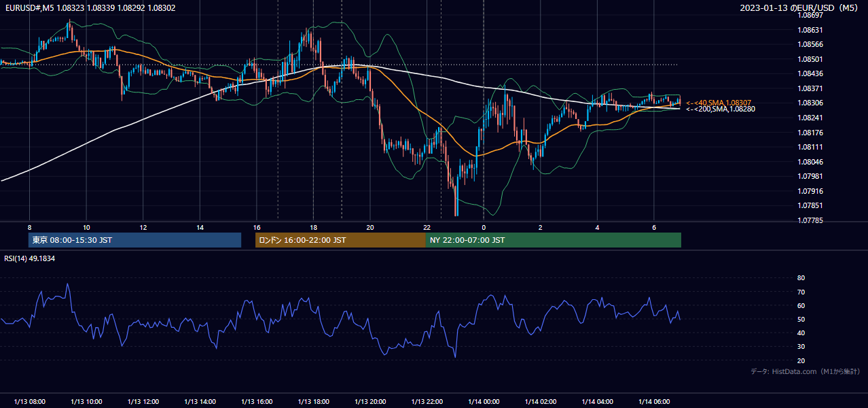This screenshot has height=408, width=868.
Task: Click hour marker 0 under the price chart
Action: [x=484, y=227]
